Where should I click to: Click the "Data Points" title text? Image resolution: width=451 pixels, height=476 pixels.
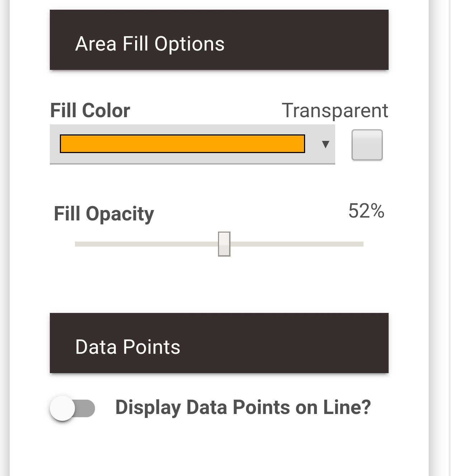[x=128, y=347]
